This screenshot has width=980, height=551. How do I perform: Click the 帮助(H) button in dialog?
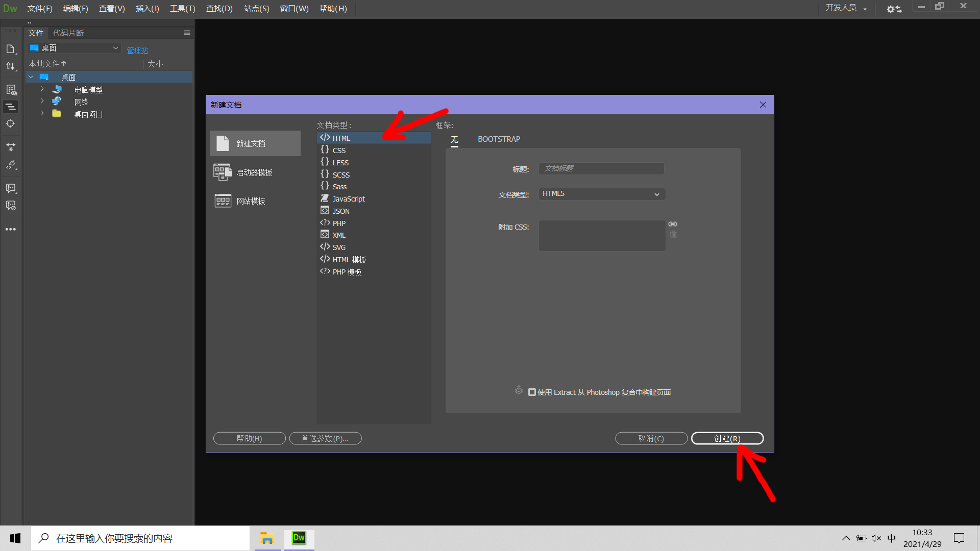(x=249, y=438)
